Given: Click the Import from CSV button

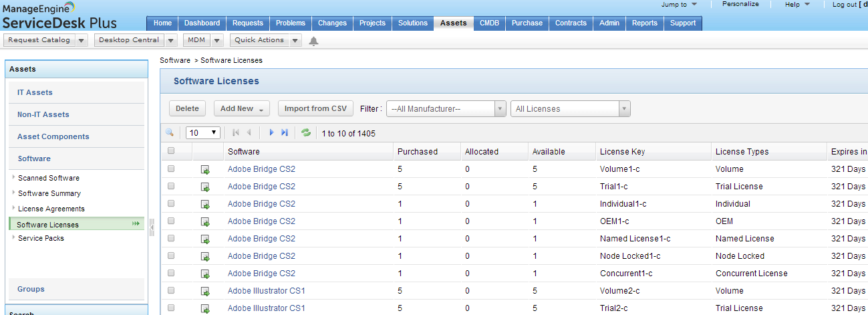Looking at the screenshot, I should pos(315,108).
